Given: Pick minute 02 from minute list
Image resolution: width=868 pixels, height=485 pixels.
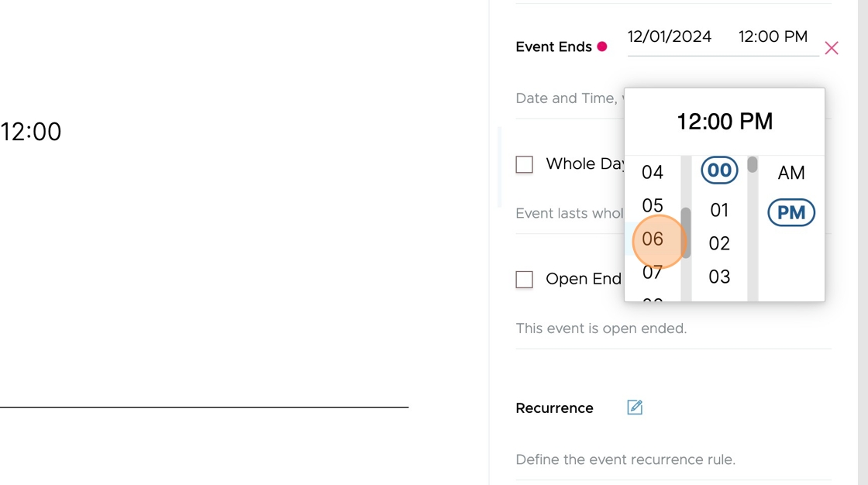Looking at the screenshot, I should pos(719,243).
